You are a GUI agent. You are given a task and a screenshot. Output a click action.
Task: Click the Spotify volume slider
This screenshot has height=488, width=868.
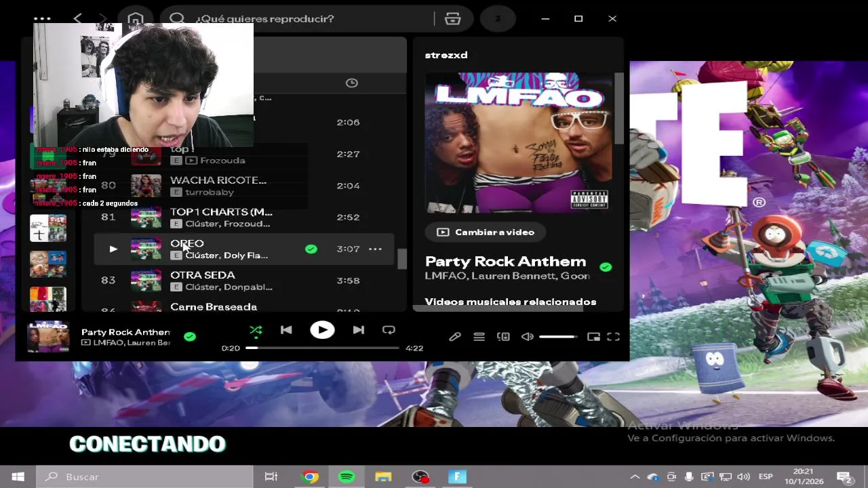coord(559,337)
